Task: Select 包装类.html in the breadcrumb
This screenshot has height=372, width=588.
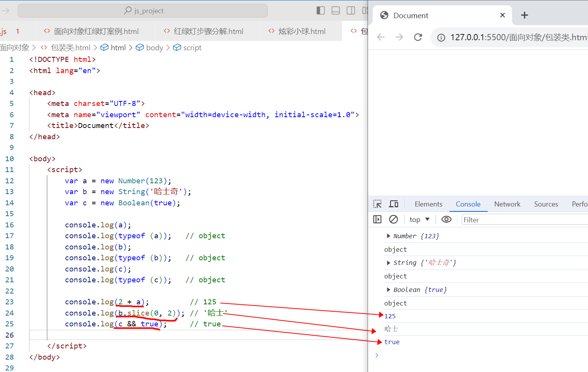Action: coord(70,48)
